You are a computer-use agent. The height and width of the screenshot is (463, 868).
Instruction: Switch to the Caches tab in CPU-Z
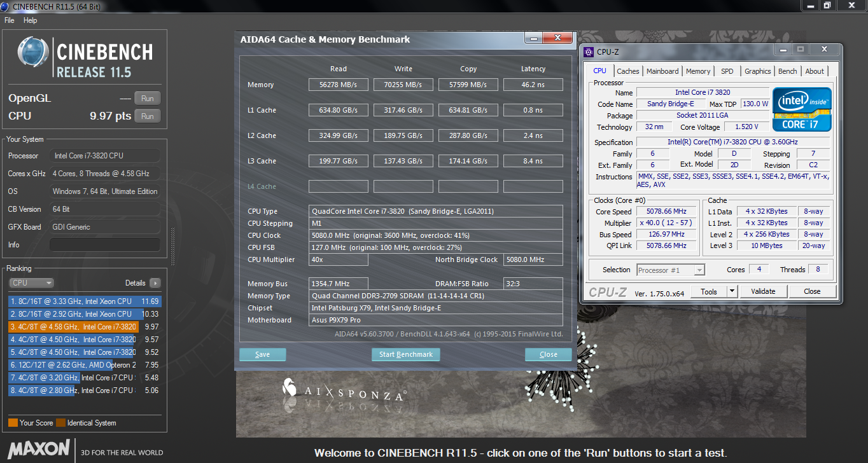[x=628, y=71]
